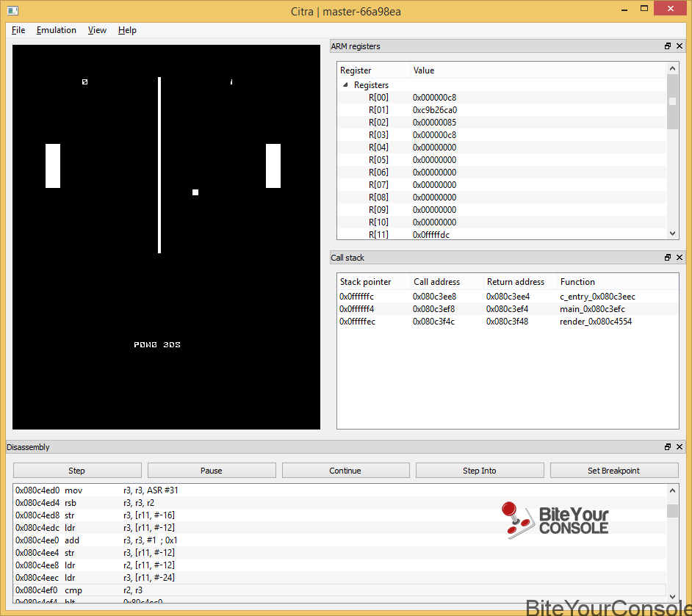Select disassembly line 0x080c4ee8 ldr
Image resolution: width=692 pixels, height=616 pixels.
point(339,565)
